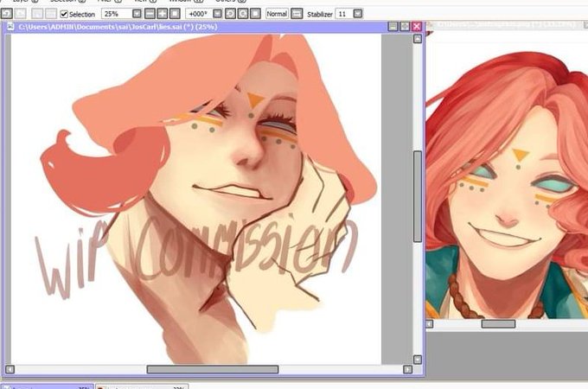
Task: Click the scroll-left arrow of the reference image window
Action: [430, 324]
